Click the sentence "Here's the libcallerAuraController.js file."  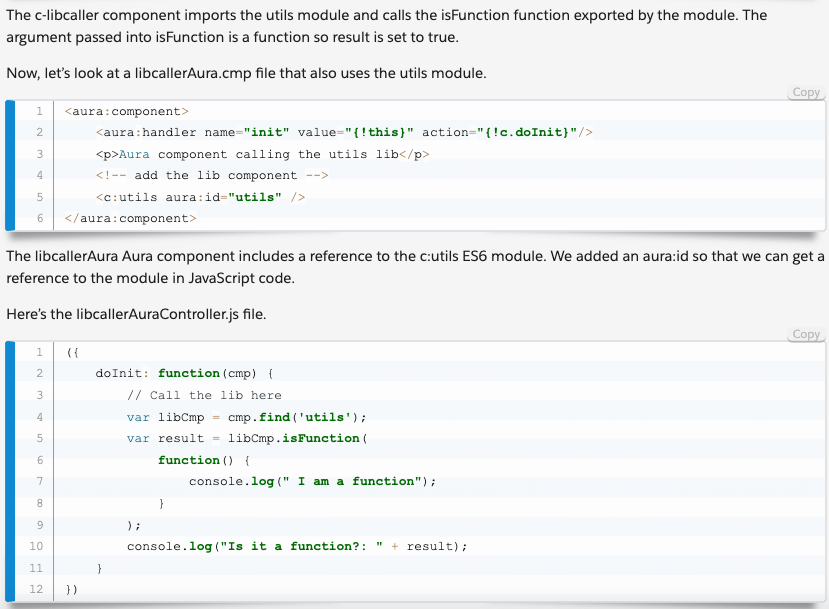click(136, 315)
